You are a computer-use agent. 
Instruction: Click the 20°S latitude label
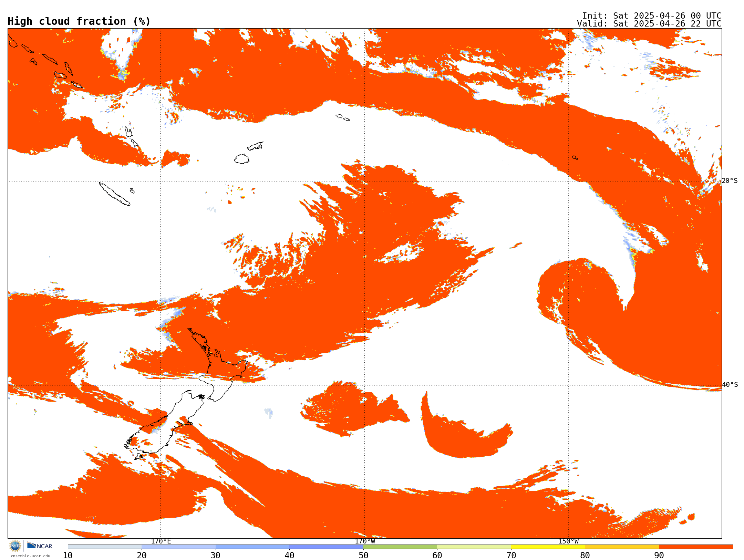coord(730,181)
